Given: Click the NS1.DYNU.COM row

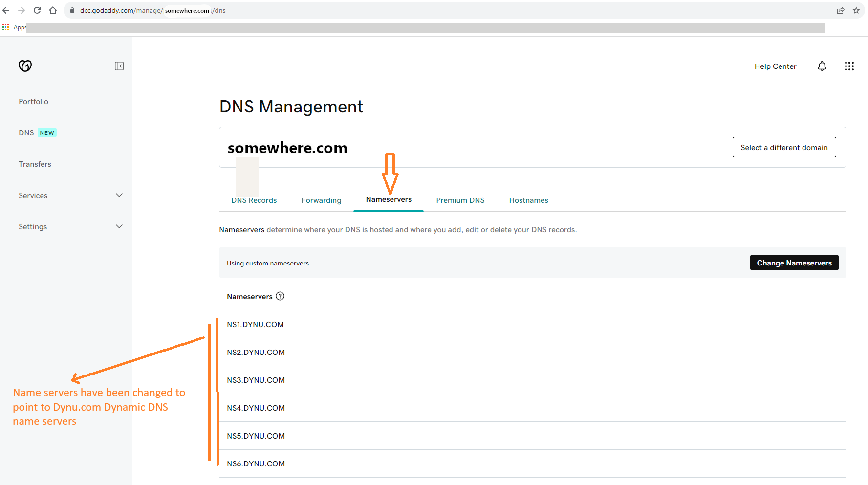Looking at the screenshot, I should [x=533, y=324].
